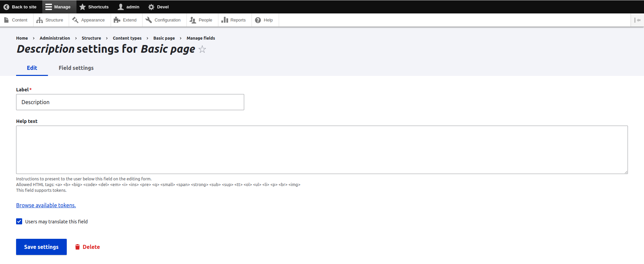Image resolution: width=644 pixels, height=264 pixels.
Task: Open the Help menu label
Action: click(x=268, y=20)
